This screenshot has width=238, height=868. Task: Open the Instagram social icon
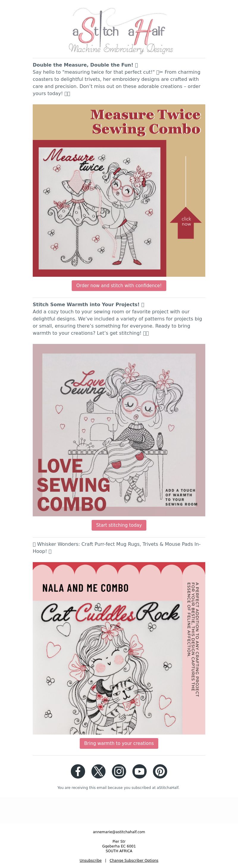pyautogui.click(x=119, y=771)
